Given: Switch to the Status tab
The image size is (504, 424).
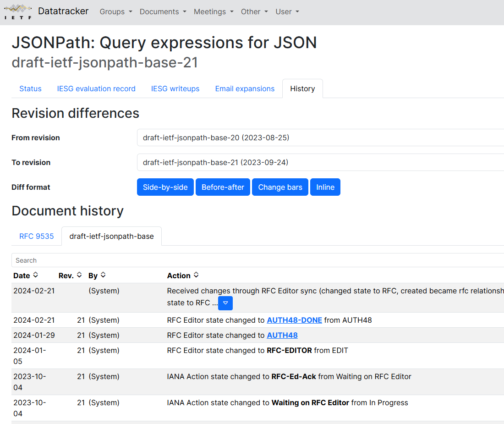Looking at the screenshot, I should [31, 89].
